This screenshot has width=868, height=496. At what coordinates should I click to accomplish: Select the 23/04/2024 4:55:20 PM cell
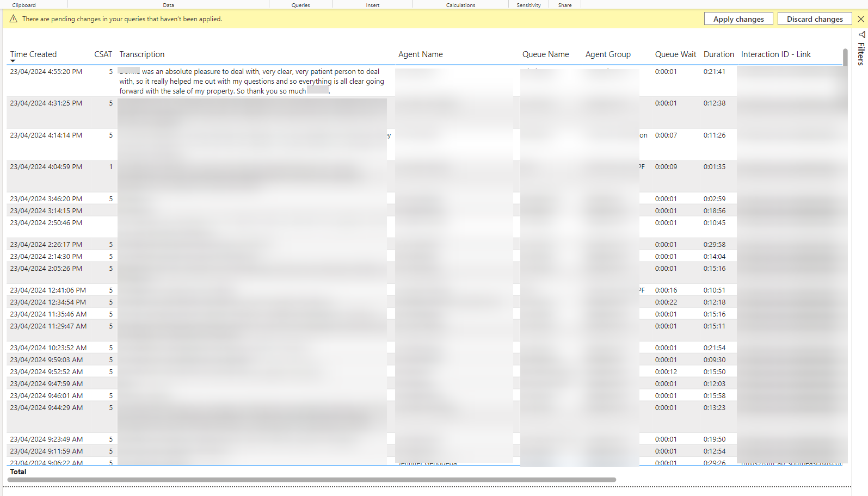pos(46,72)
